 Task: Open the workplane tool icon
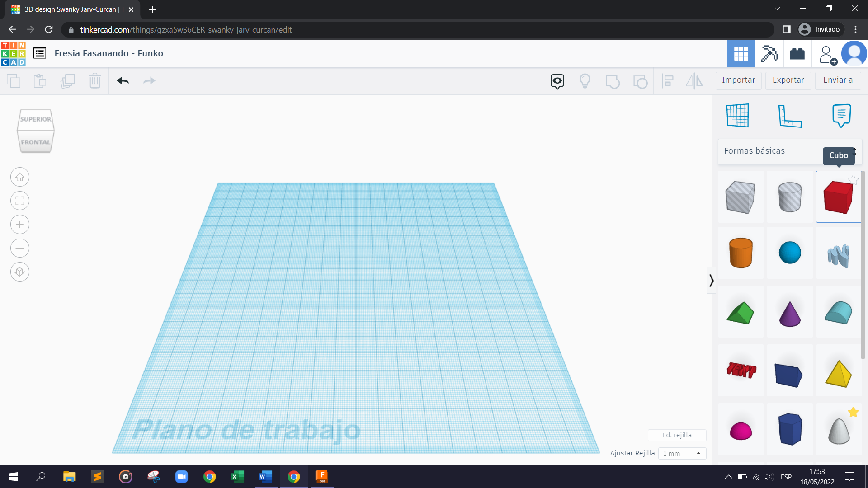tap(737, 116)
